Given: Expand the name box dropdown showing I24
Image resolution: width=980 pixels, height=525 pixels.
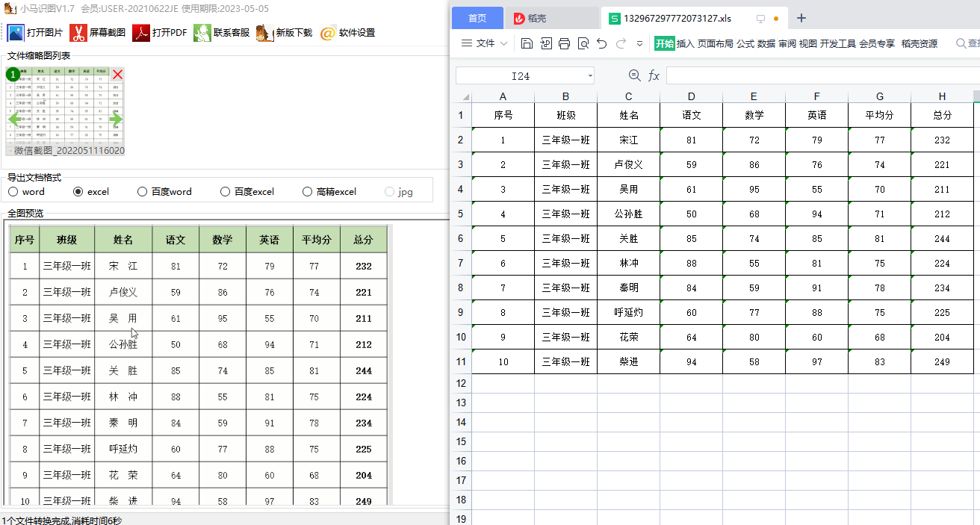Looking at the screenshot, I should (x=590, y=76).
